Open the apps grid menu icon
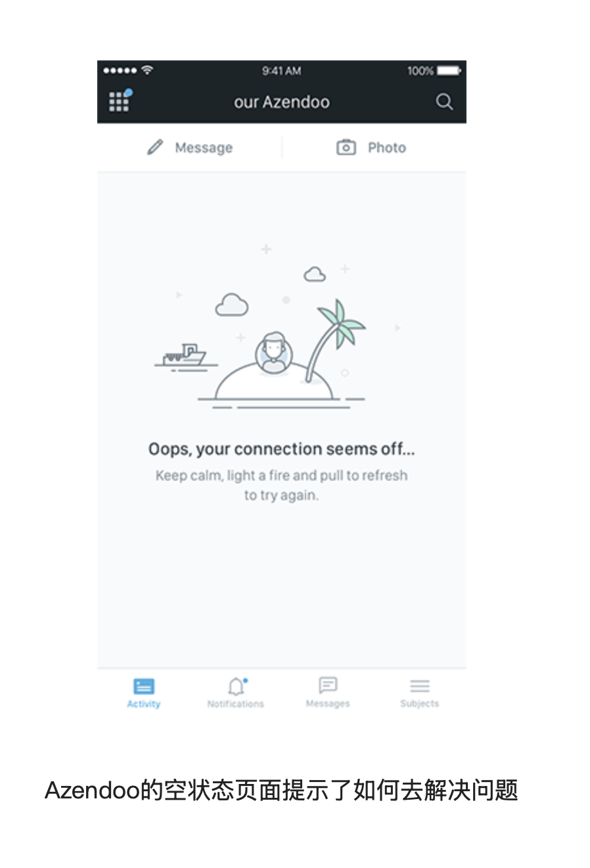 [120, 101]
